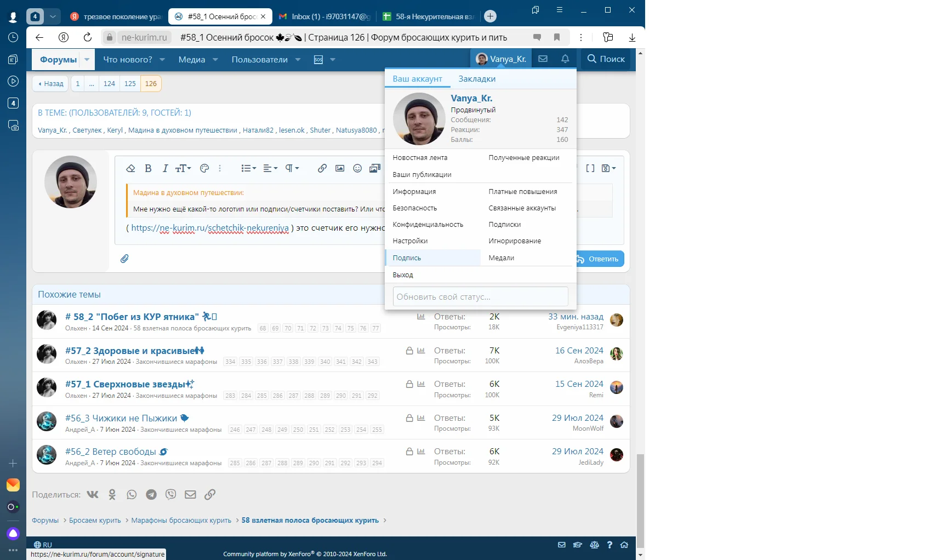This screenshot has width=940, height=560.
Task: Open the Inbox Gmail browser tab
Action: click(324, 16)
